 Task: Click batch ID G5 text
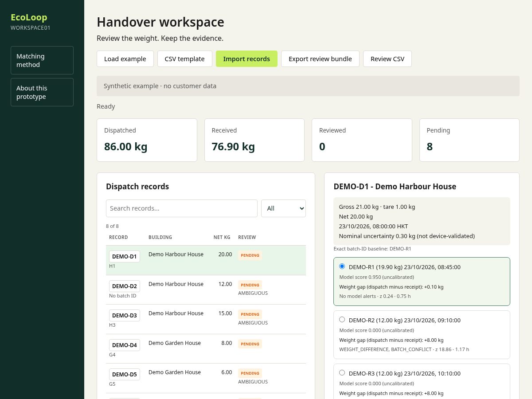click(x=112, y=384)
